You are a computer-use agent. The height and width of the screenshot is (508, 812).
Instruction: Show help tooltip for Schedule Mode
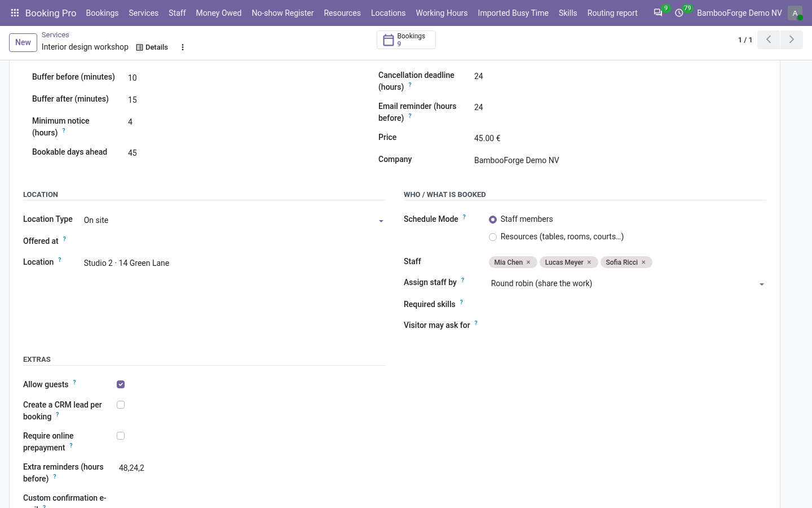click(x=464, y=217)
